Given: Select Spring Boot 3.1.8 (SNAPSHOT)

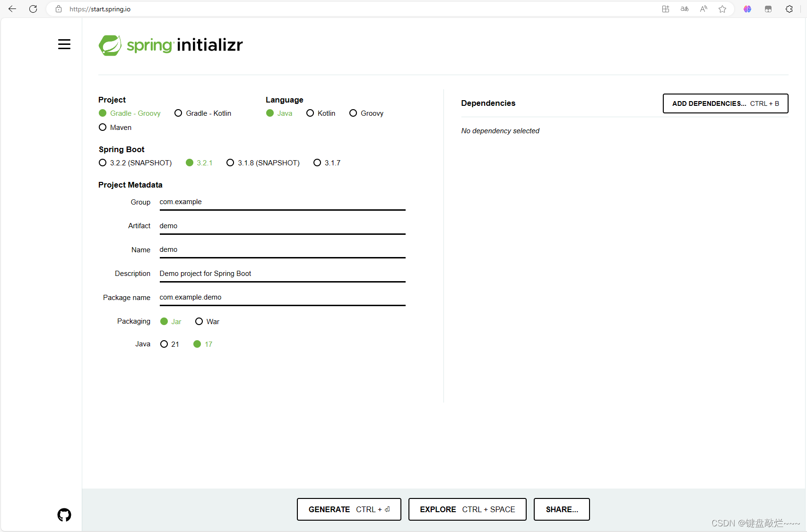Looking at the screenshot, I should (263, 163).
